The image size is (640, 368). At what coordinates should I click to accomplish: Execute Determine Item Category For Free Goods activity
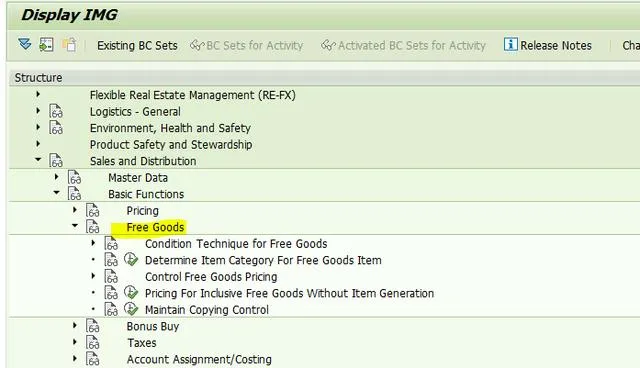[x=131, y=259]
